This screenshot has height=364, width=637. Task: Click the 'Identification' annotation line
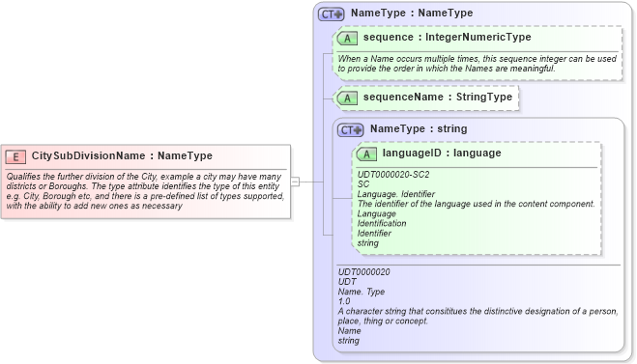382,223
